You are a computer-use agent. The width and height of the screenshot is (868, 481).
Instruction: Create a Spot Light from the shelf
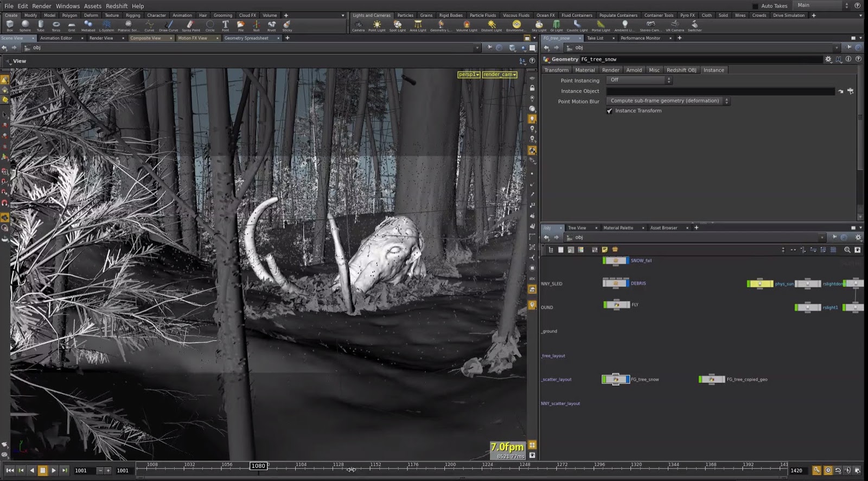[397, 25]
